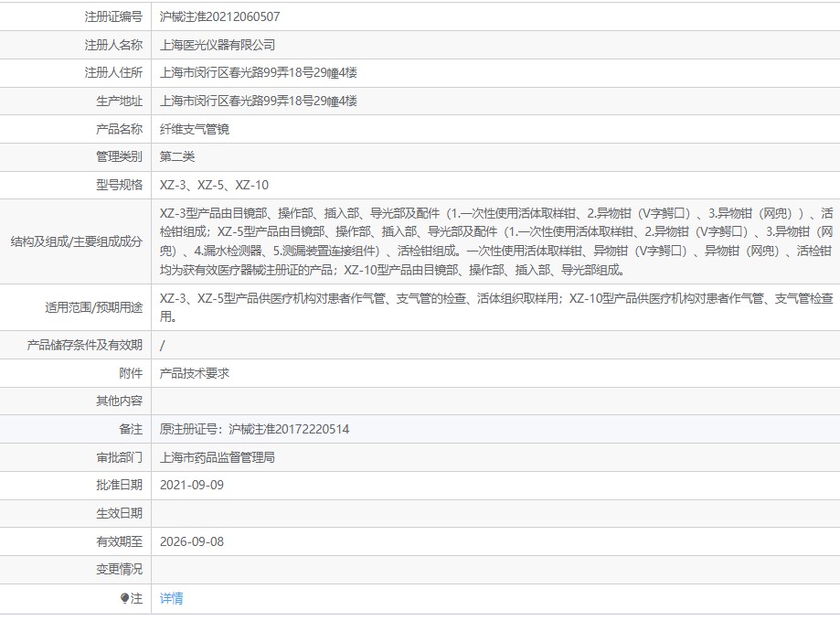The width and height of the screenshot is (840, 621).
Task: Select approval department 上海市药品监督管理局
Action: point(218,457)
